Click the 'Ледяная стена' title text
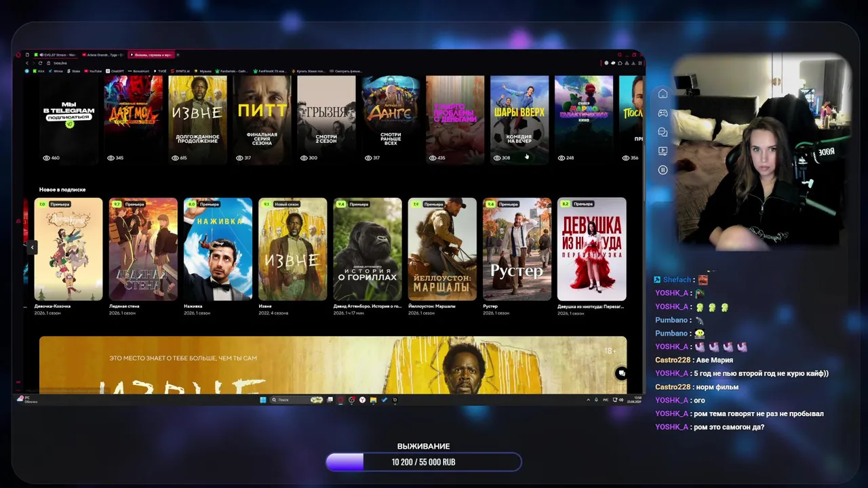Image resolution: width=868 pixels, height=488 pixels. tap(124, 306)
